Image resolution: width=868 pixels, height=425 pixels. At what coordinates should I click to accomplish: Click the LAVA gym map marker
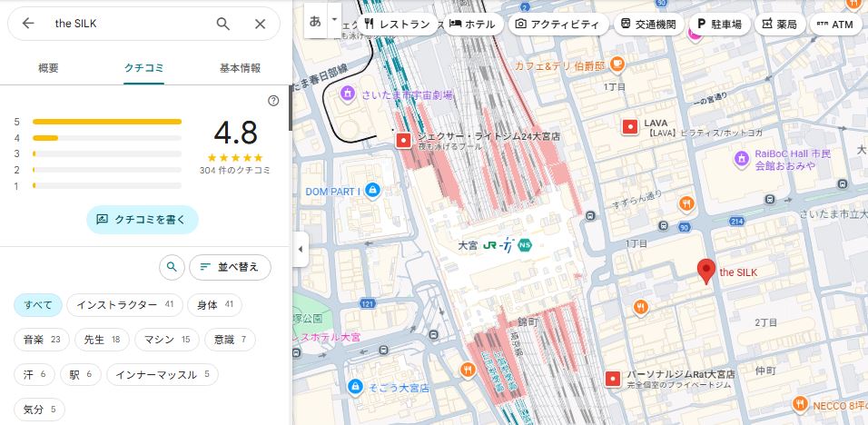[x=628, y=126]
